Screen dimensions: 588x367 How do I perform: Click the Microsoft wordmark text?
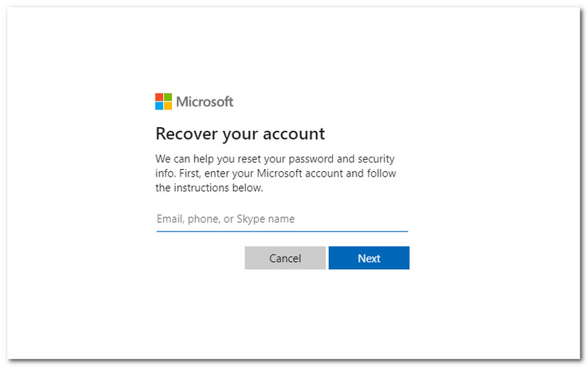click(x=205, y=101)
